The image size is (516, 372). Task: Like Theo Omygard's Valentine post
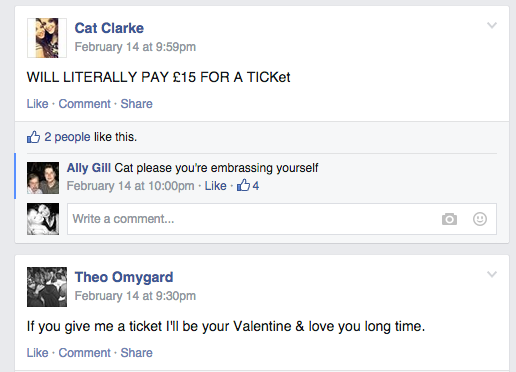pyautogui.click(x=37, y=353)
